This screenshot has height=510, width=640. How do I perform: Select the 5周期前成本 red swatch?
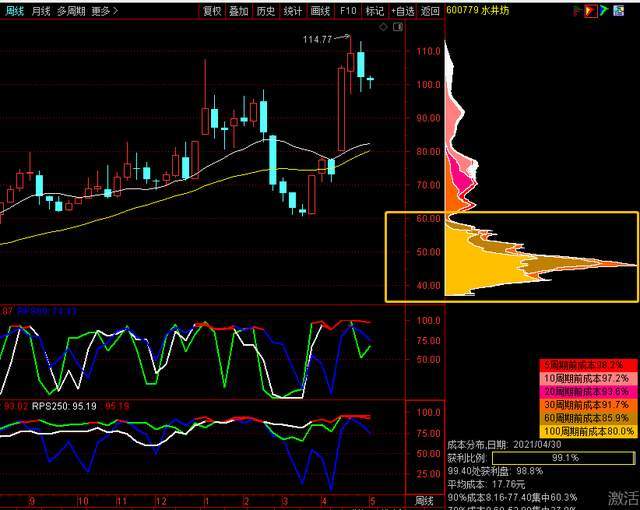pyautogui.click(x=588, y=365)
